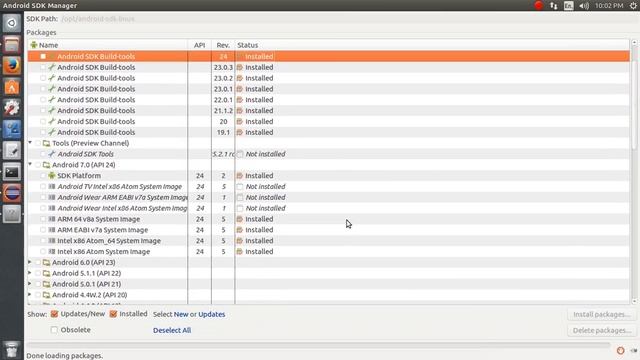
Task: Open the En keyboard layout indicator
Action: pos(569,6)
